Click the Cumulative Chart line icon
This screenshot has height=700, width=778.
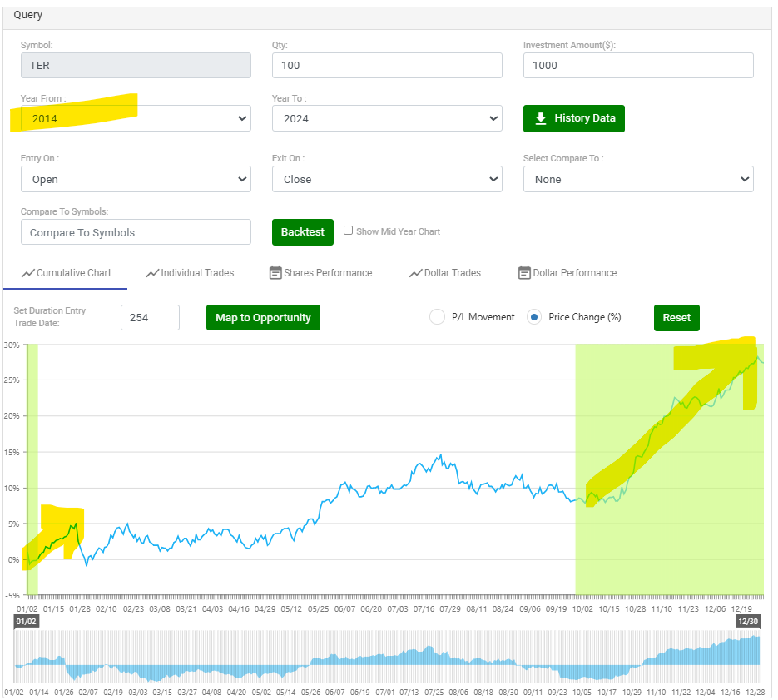[x=28, y=273]
